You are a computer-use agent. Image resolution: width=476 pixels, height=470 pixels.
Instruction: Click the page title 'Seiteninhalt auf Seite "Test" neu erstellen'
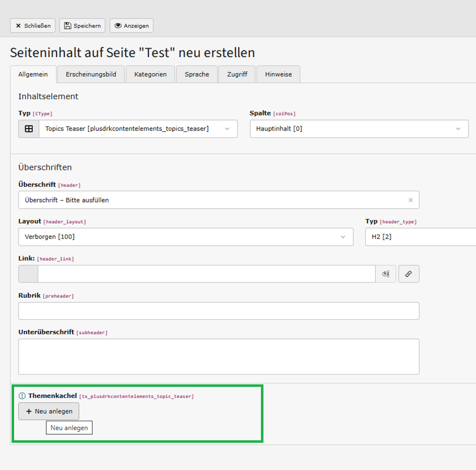pyautogui.click(x=132, y=52)
